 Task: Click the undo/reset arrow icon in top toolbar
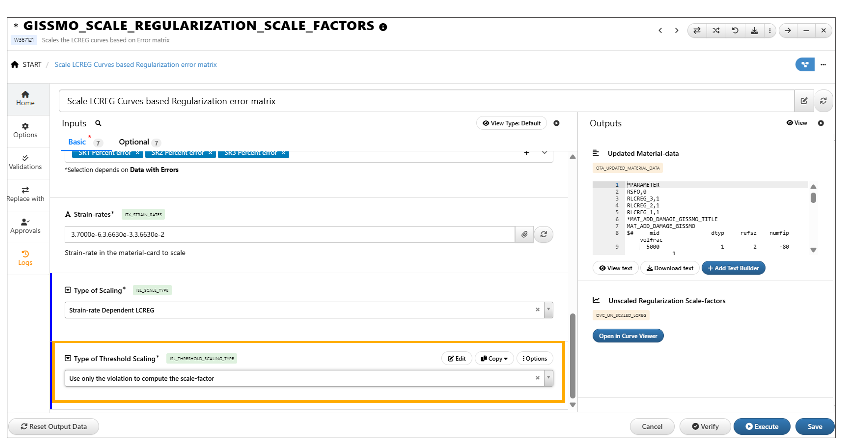(x=735, y=31)
